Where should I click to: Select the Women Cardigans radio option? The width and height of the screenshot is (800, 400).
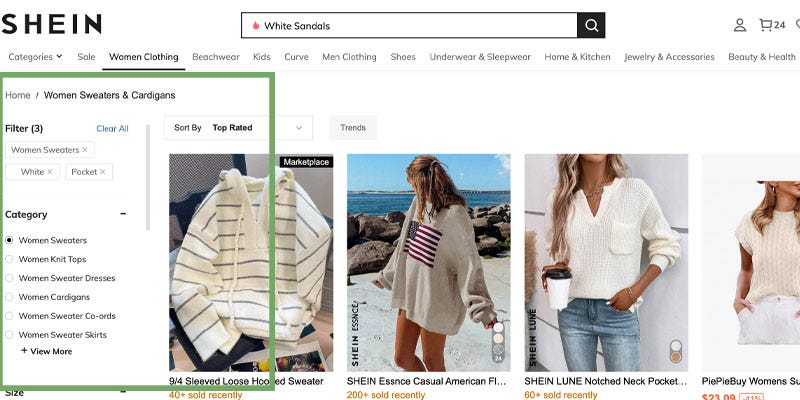[9, 297]
